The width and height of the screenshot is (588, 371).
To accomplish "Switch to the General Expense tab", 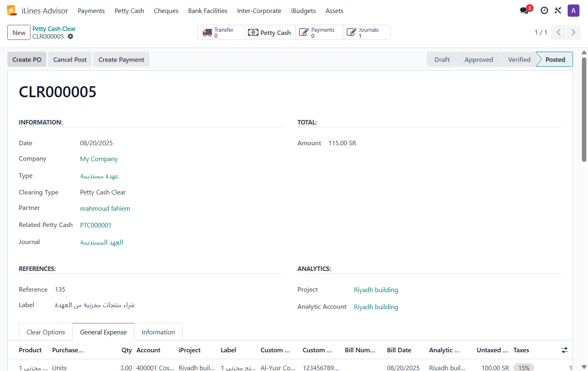I will pyautogui.click(x=103, y=332).
